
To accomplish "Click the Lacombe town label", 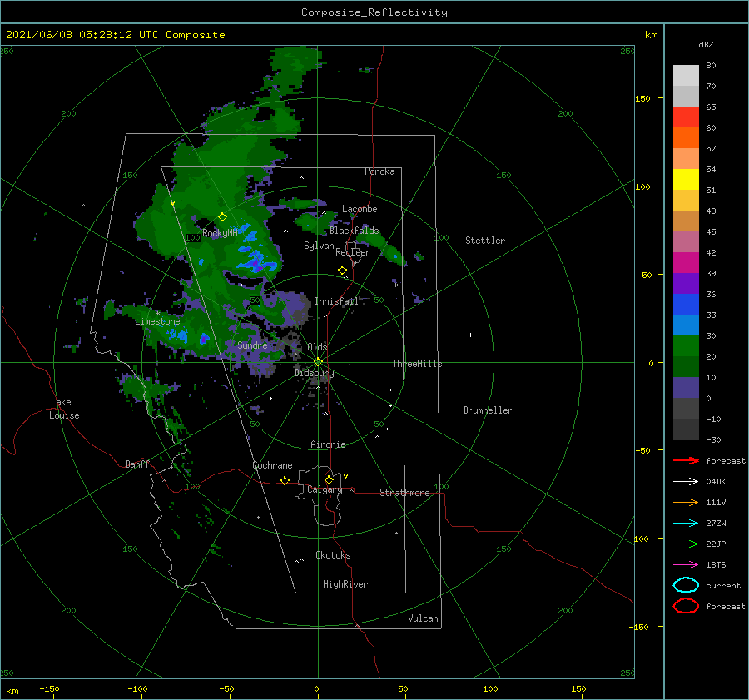I will click(360, 209).
